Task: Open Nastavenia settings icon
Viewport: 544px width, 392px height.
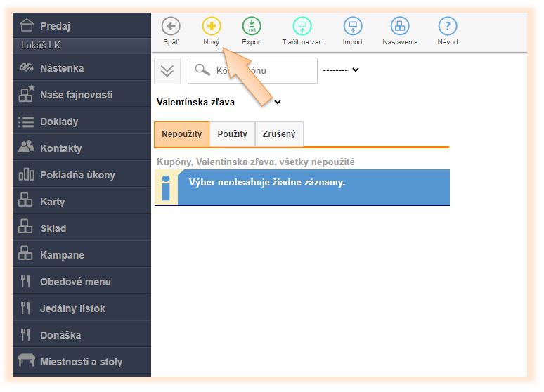Action: coord(400,27)
